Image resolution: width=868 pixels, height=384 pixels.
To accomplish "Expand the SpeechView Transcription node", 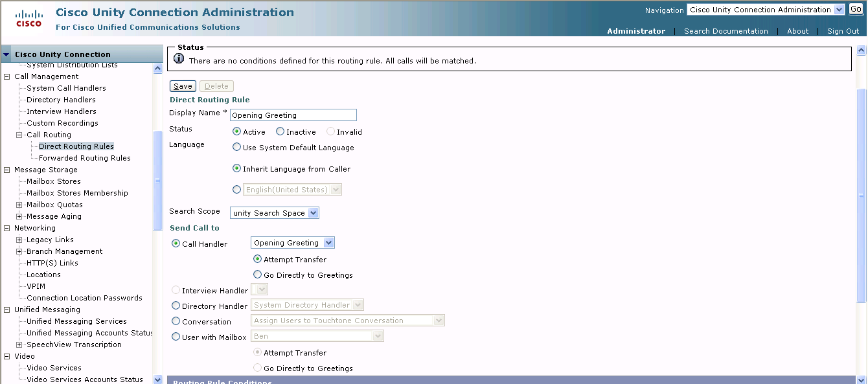I will (19, 344).
